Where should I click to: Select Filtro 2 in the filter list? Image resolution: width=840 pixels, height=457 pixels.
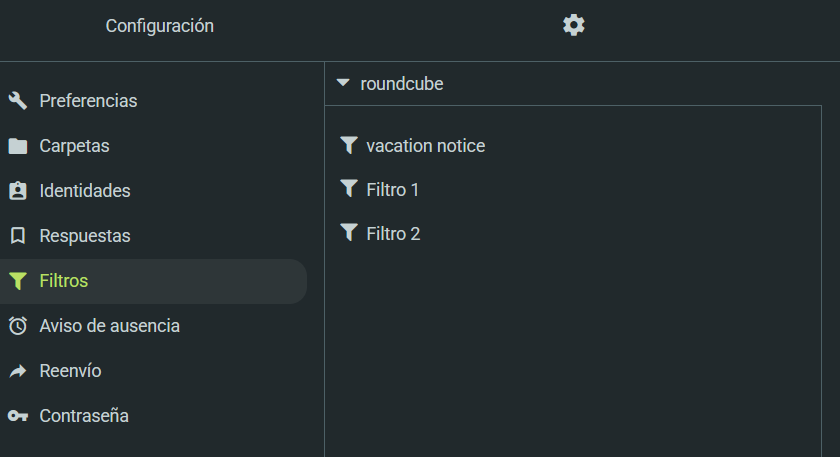(x=393, y=234)
